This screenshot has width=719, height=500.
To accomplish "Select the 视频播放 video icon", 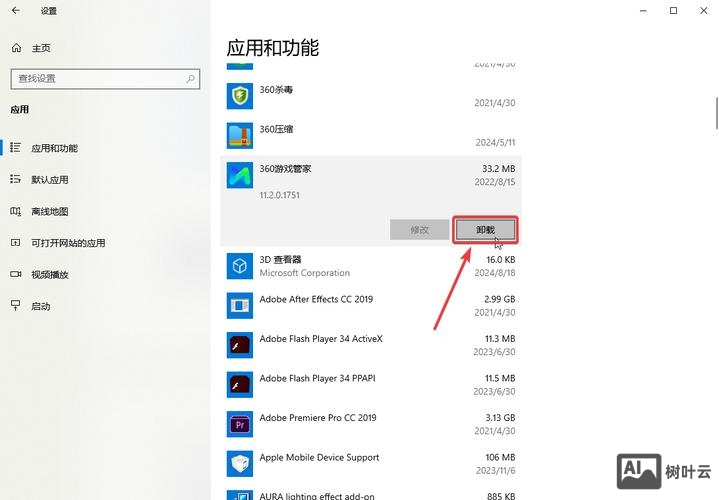I will [15, 274].
